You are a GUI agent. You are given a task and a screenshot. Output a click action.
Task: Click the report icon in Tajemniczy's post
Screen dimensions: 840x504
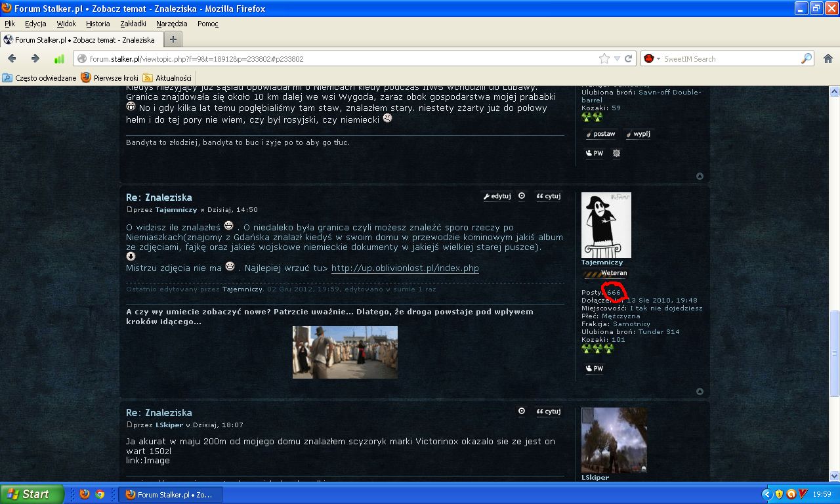click(x=522, y=196)
